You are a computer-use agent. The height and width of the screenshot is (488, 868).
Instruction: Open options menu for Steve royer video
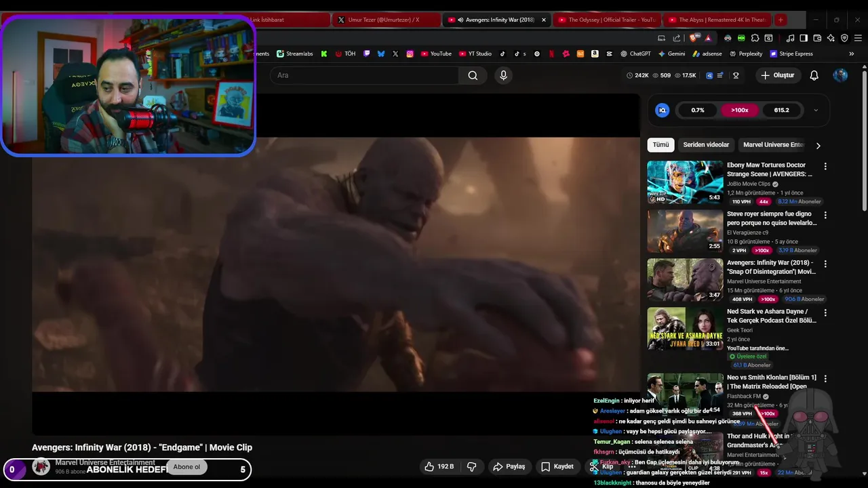pyautogui.click(x=825, y=215)
